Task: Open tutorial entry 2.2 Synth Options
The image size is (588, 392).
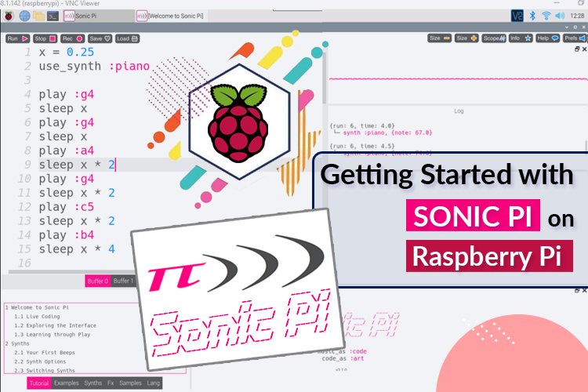Action: (40, 361)
